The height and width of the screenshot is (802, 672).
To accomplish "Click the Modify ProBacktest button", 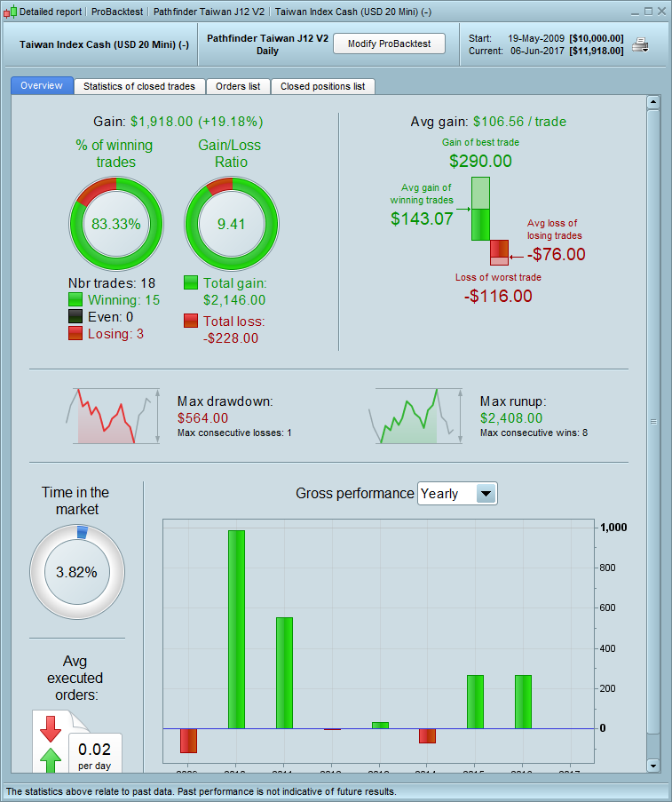I will tap(389, 44).
